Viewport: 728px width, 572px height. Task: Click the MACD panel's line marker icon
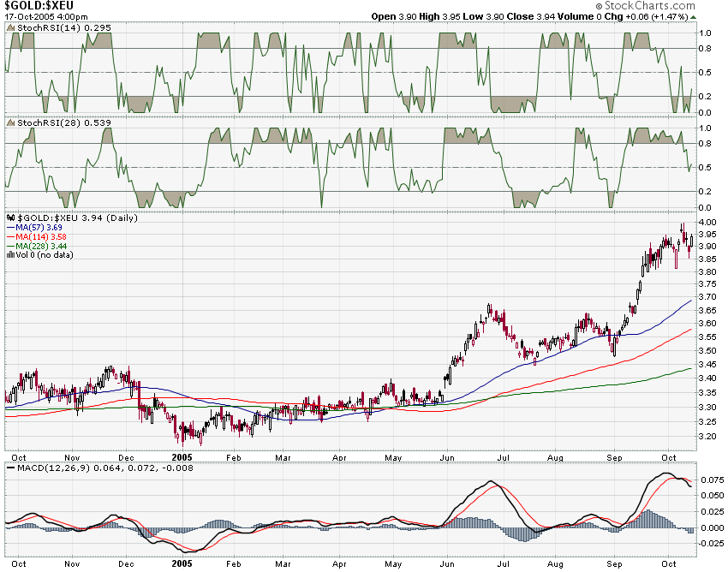11,467
